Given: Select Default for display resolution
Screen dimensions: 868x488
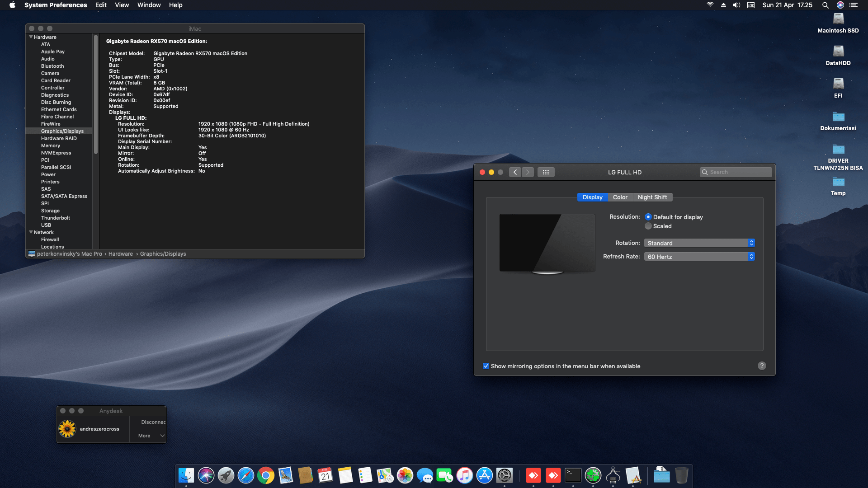Looking at the screenshot, I should click(648, 217).
